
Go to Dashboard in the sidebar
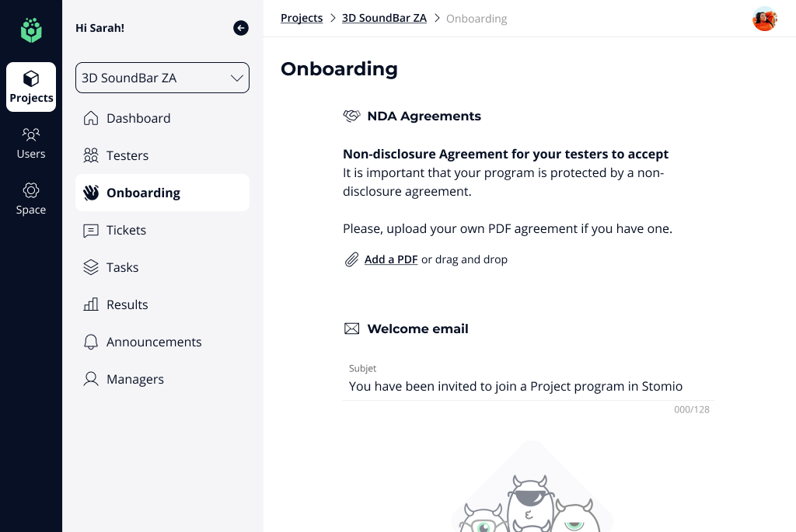pos(138,118)
